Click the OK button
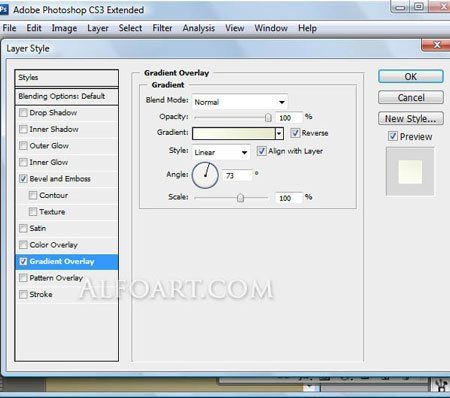 (x=411, y=77)
